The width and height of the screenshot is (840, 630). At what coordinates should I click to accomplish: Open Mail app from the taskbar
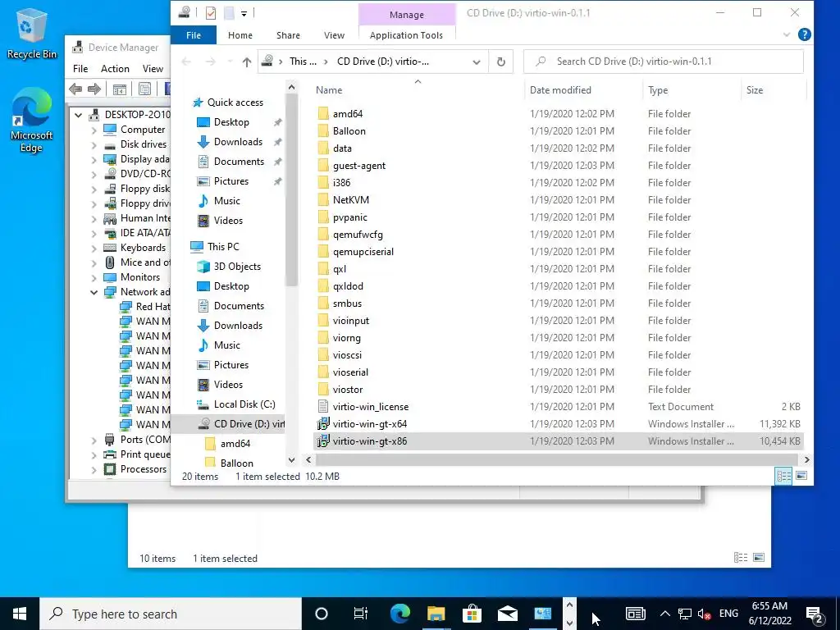(507, 614)
